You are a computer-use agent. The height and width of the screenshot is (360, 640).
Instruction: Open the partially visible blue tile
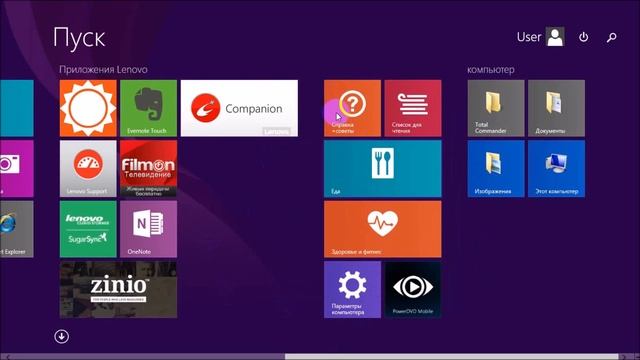point(17,108)
